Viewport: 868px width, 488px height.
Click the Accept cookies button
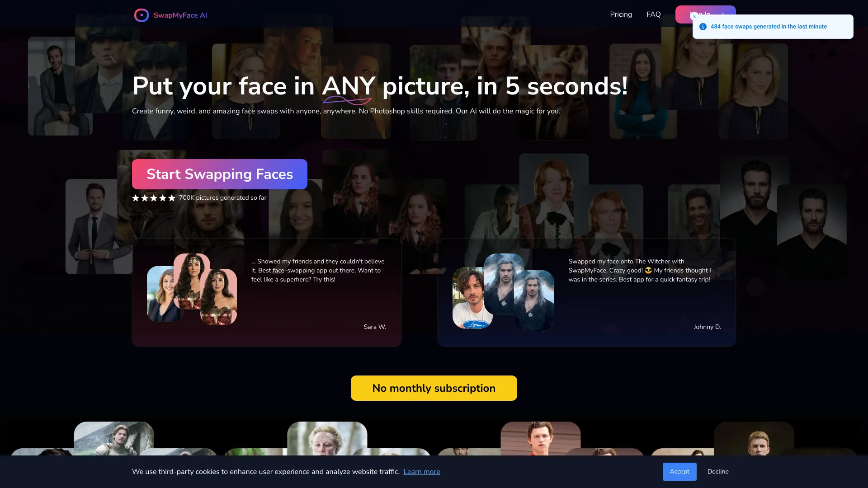tap(679, 471)
